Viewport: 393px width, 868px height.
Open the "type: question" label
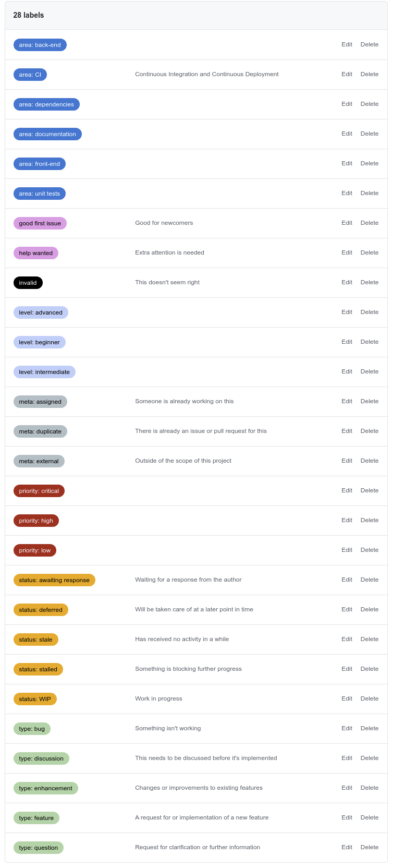point(38,848)
